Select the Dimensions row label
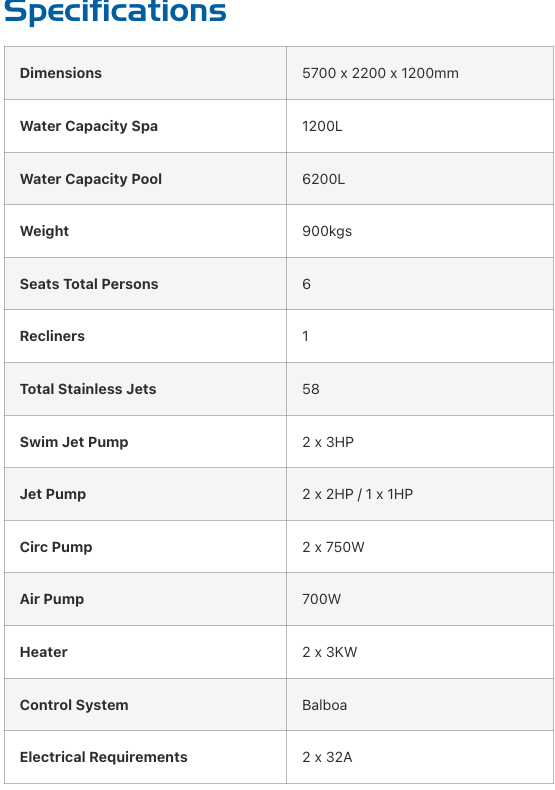Viewport: 555px width, 790px height. 60,73
